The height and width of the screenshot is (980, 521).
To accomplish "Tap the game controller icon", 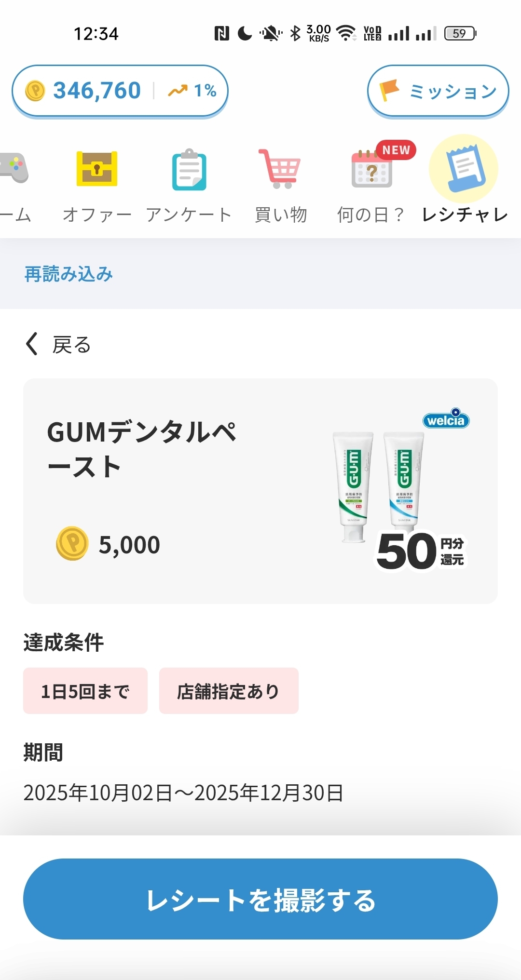I will tap(14, 168).
